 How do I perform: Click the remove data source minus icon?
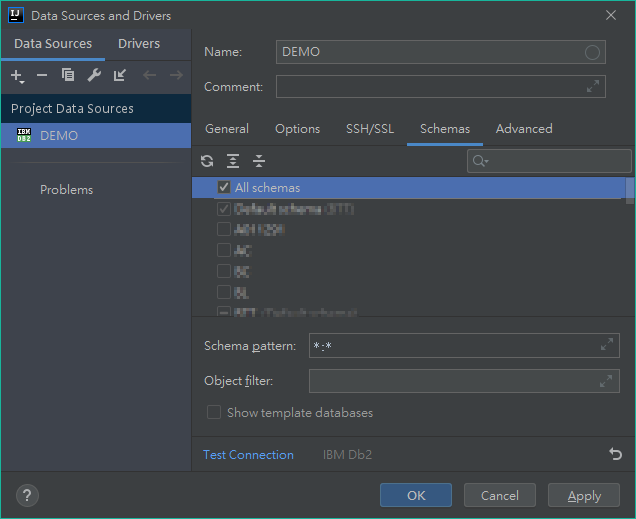click(x=42, y=76)
